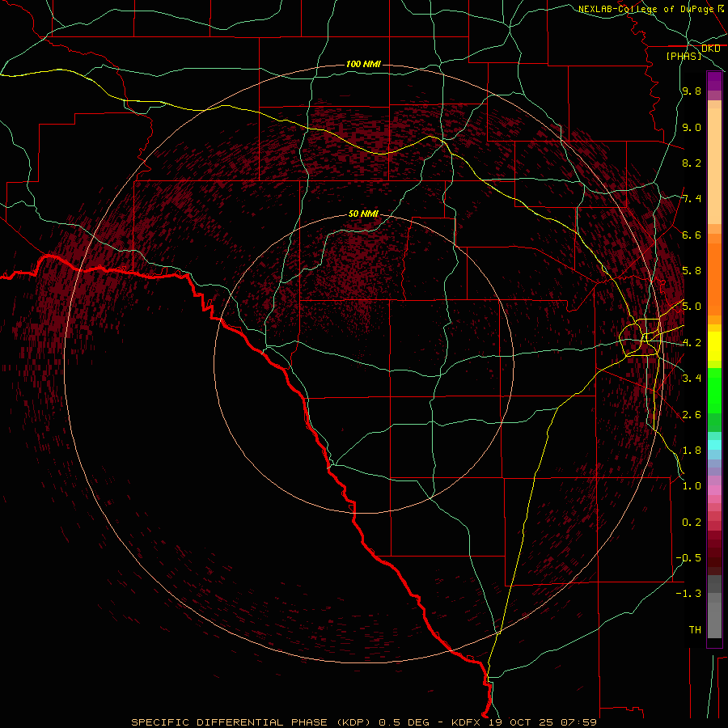Click the [PHAS] units label
The image size is (728, 728).
pyautogui.click(x=684, y=56)
